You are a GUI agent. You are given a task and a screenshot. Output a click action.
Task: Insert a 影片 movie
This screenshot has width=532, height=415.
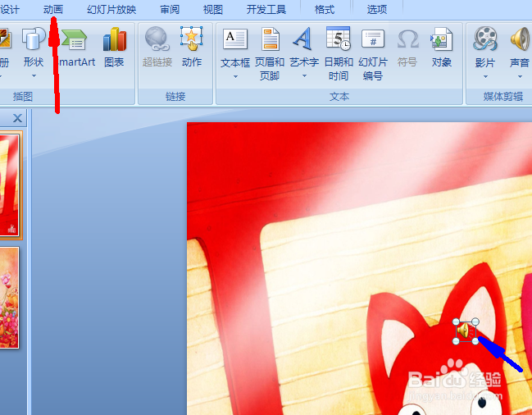click(x=485, y=48)
